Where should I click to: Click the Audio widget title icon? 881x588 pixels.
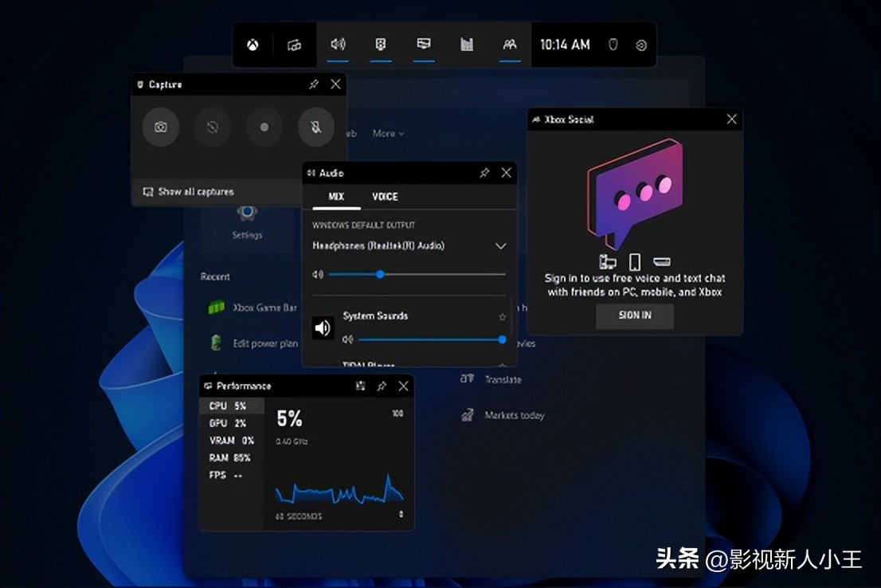coord(311,173)
